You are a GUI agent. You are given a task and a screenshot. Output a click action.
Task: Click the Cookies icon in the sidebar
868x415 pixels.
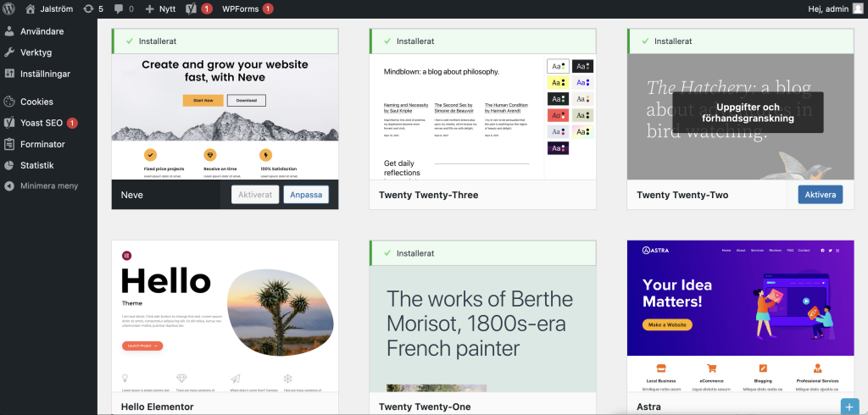8,102
